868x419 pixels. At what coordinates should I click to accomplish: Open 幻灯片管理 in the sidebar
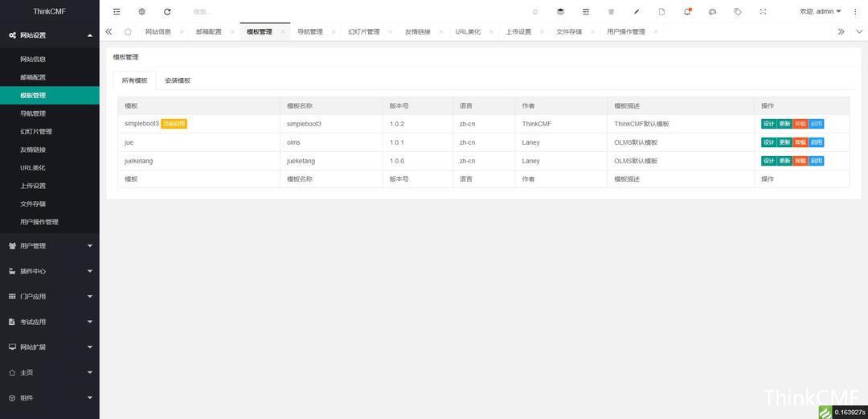coord(36,132)
